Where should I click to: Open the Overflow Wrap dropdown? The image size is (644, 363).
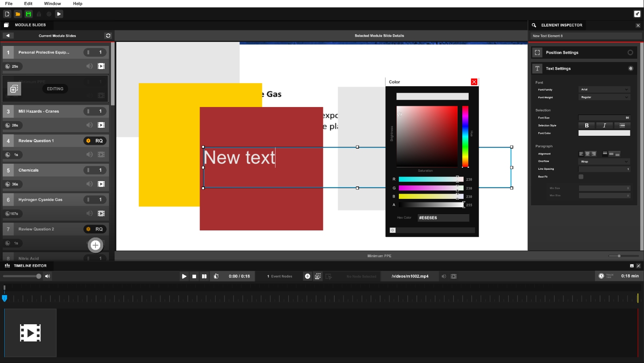pos(604,161)
